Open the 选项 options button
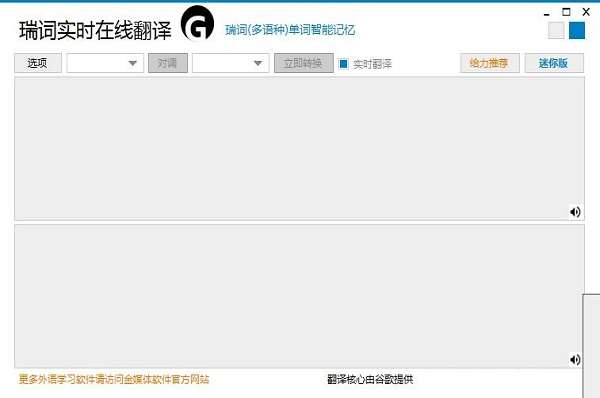The height and width of the screenshot is (398, 600). (38, 63)
